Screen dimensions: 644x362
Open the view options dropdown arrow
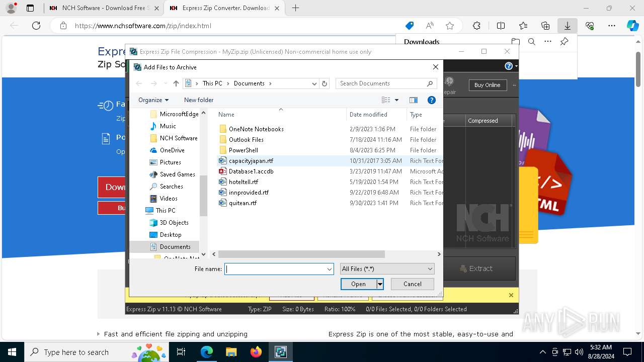(x=396, y=100)
